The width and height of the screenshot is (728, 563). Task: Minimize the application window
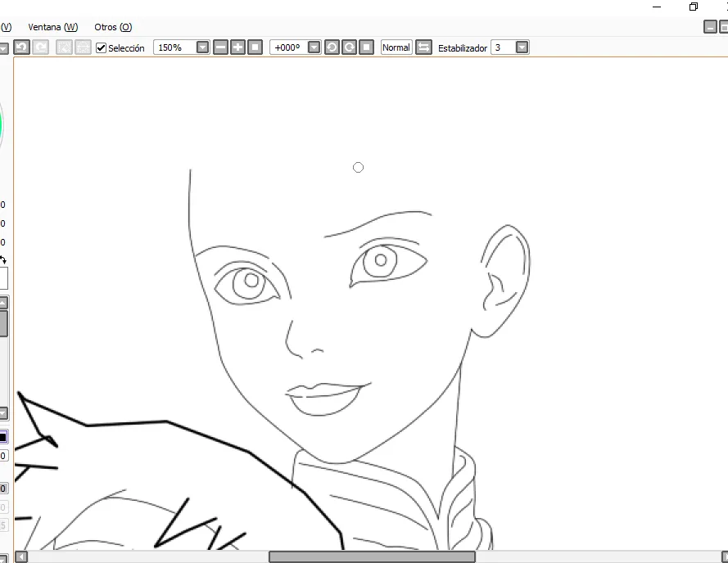657,7
